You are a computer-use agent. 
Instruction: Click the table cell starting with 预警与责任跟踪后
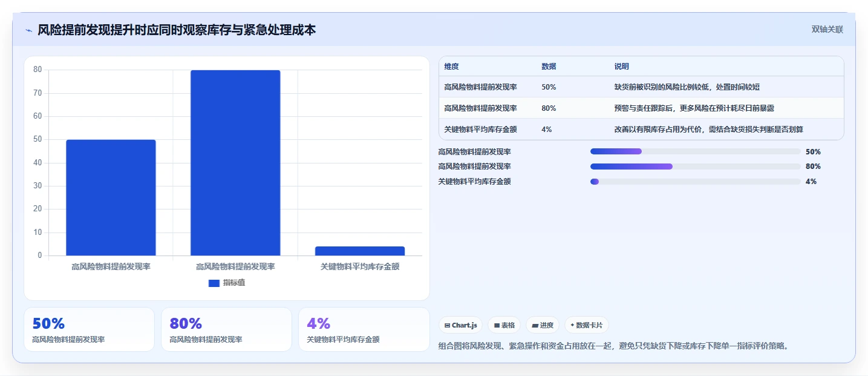pyautogui.click(x=694, y=108)
